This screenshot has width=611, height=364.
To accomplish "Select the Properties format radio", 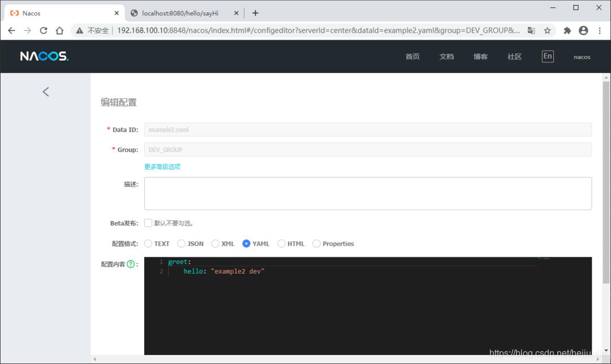I will (316, 244).
